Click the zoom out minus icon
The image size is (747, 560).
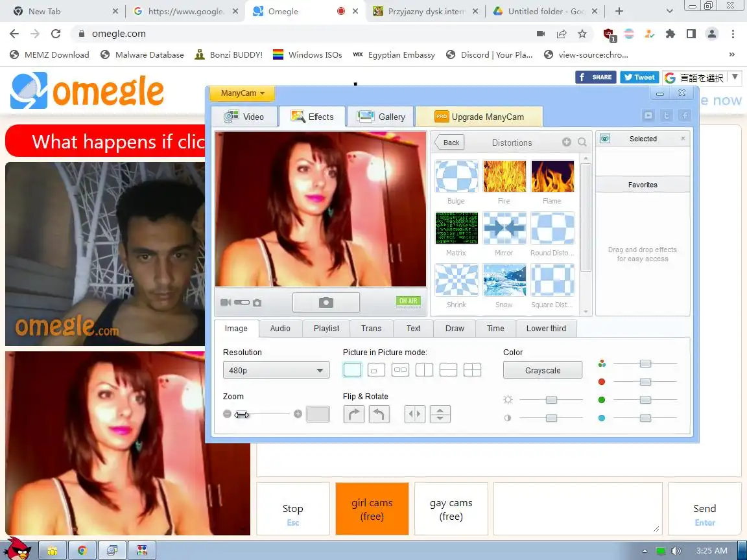(227, 414)
